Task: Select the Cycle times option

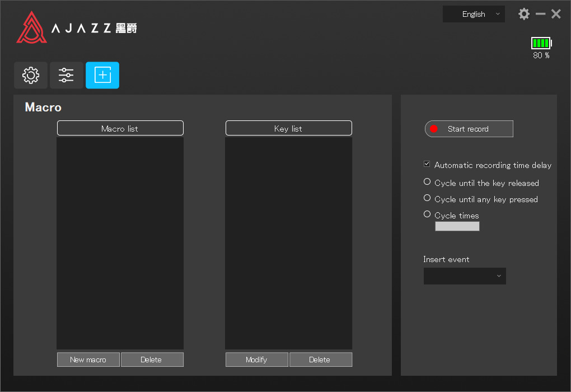Action: click(427, 214)
